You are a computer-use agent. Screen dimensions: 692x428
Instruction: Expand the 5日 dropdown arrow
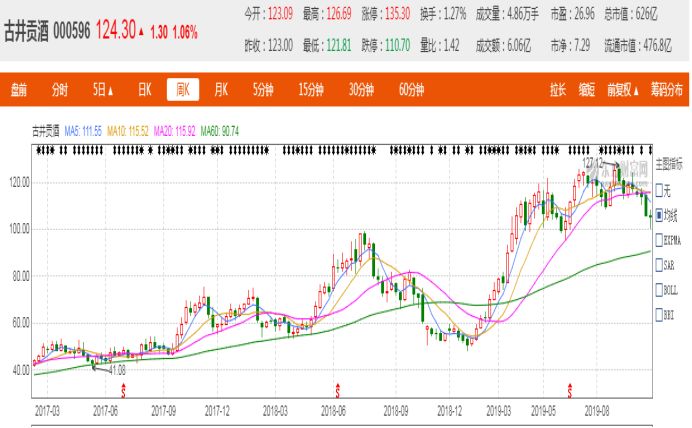click(x=110, y=91)
